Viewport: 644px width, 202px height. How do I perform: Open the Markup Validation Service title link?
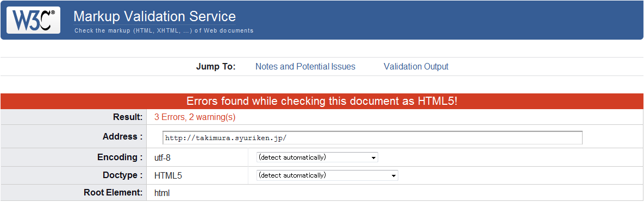tap(154, 16)
